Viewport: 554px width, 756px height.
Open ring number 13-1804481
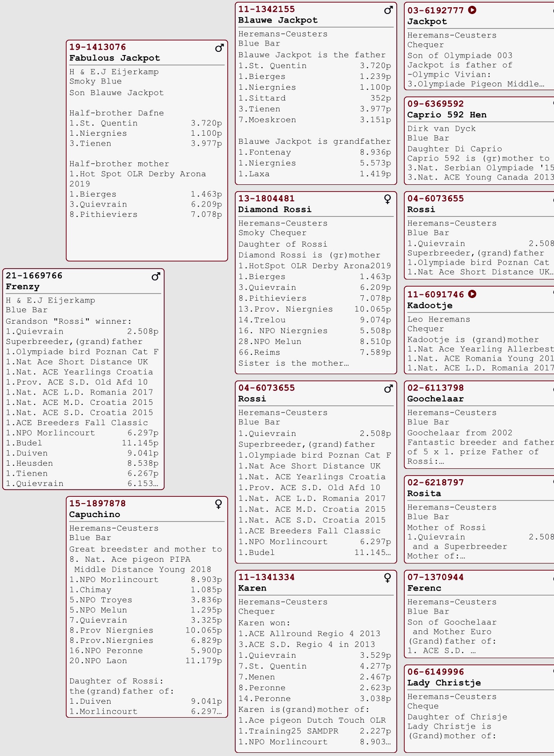(266, 198)
